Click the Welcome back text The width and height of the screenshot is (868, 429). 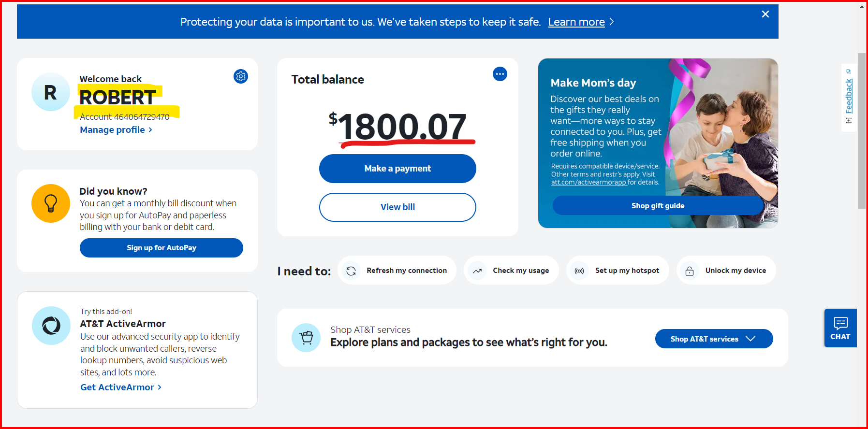pyautogui.click(x=110, y=79)
